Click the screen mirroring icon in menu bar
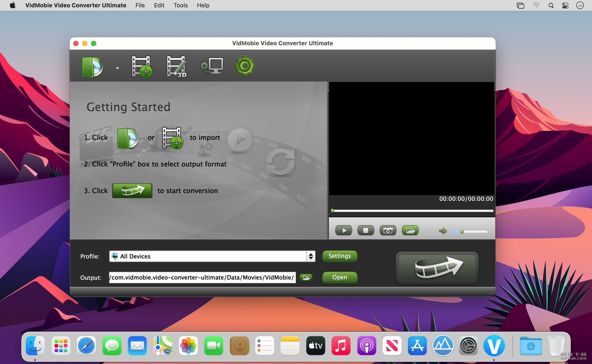Viewport: 592px width, 364px height. [520, 5]
